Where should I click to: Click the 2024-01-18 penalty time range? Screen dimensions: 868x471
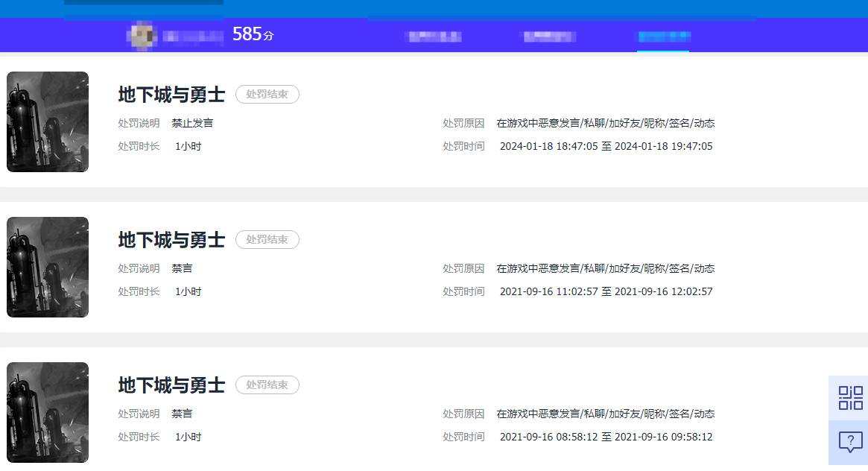(x=606, y=146)
